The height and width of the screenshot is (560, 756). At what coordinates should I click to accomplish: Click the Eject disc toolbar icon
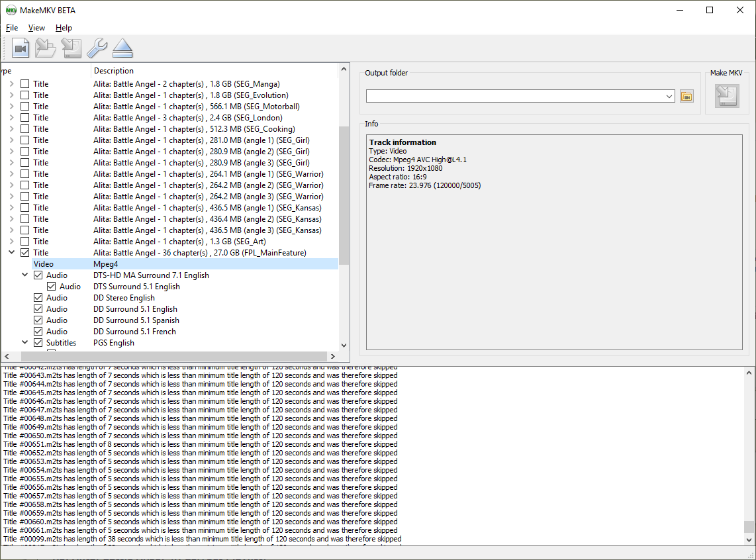(x=122, y=48)
